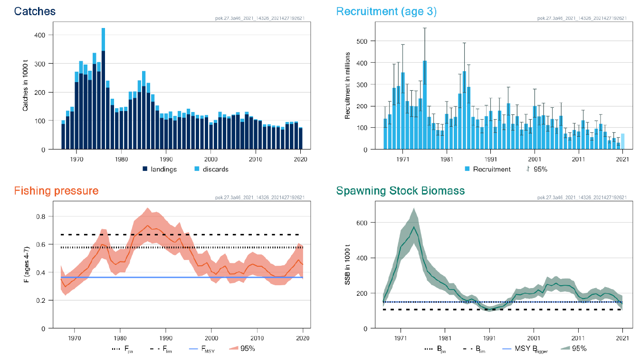This screenshot has height=364, width=640.
Task: Toggle the B_pa legend entry
Action: coord(433,350)
